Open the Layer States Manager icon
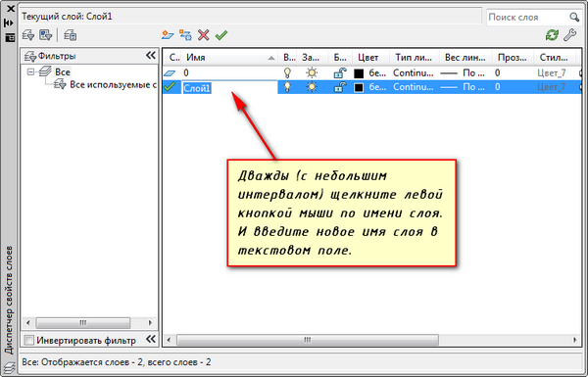 point(71,35)
